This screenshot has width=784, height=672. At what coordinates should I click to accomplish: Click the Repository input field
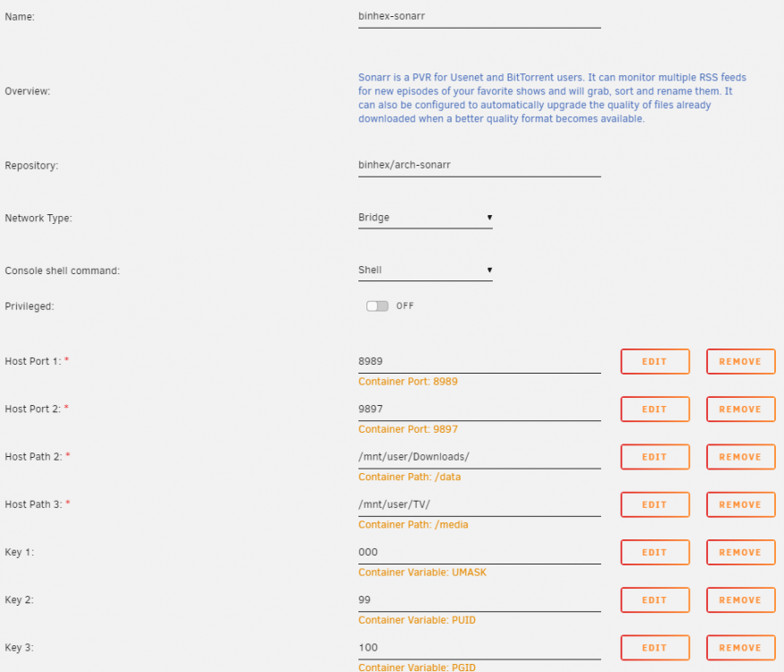point(479,166)
